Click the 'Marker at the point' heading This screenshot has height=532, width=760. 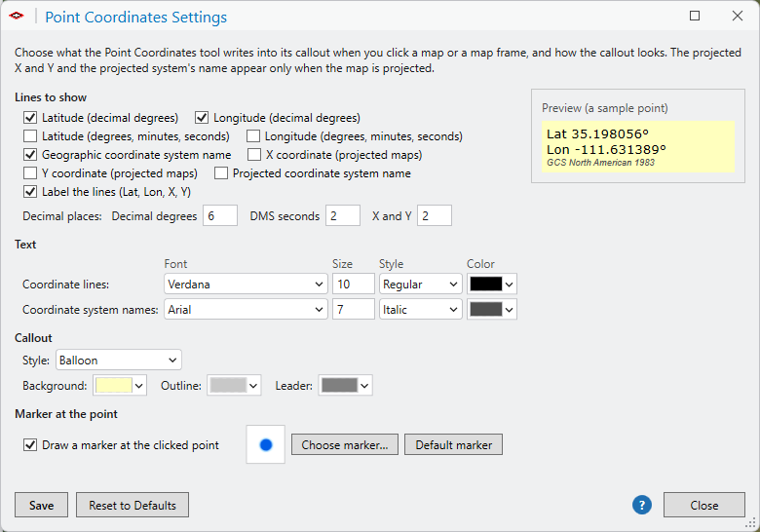pos(66,414)
